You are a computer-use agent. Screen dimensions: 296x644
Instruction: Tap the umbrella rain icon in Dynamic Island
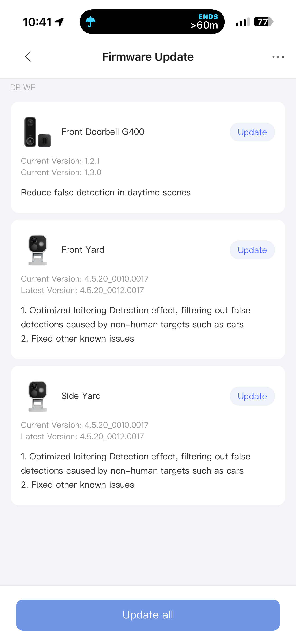click(90, 22)
